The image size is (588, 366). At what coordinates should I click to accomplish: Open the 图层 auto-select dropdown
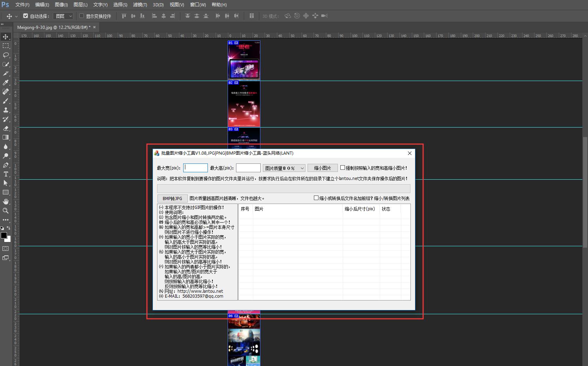63,16
